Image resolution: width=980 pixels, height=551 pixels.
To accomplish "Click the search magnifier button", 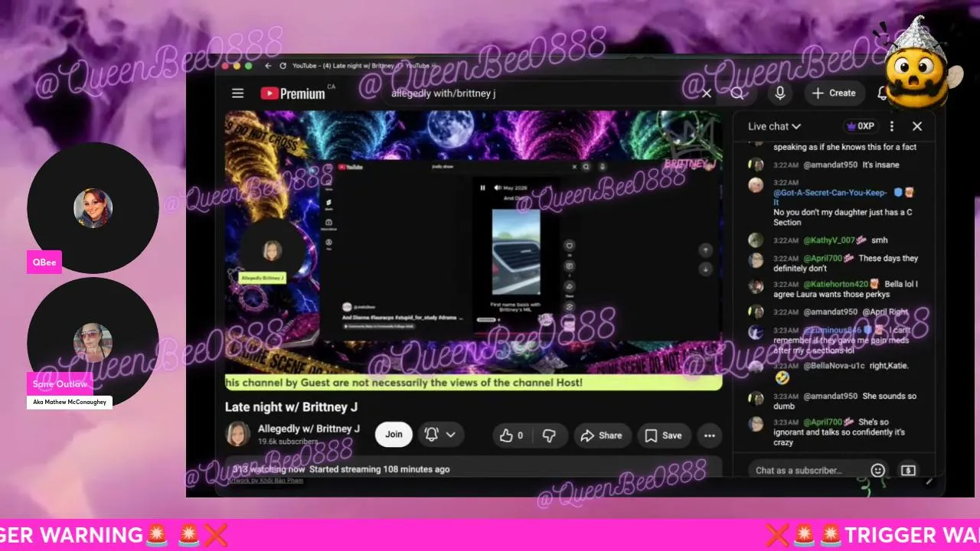I will pyautogui.click(x=737, y=93).
